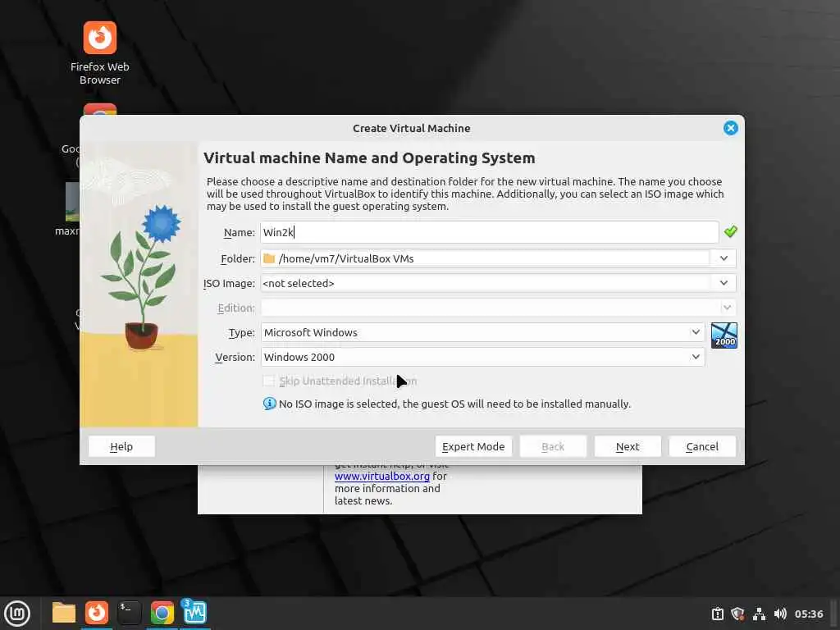The height and width of the screenshot is (630, 840).
Task: Expand the Folder dropdown arrow
Action: click(x=724, y=258)
